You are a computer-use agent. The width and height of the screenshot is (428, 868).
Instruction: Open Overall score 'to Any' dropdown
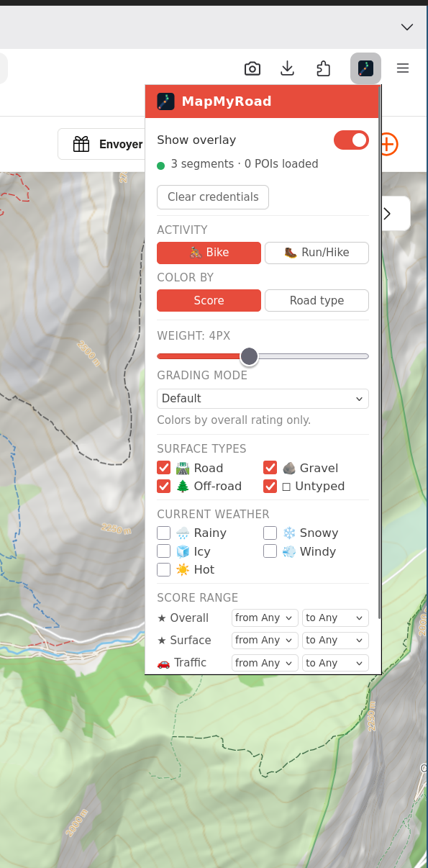[335, 618]
